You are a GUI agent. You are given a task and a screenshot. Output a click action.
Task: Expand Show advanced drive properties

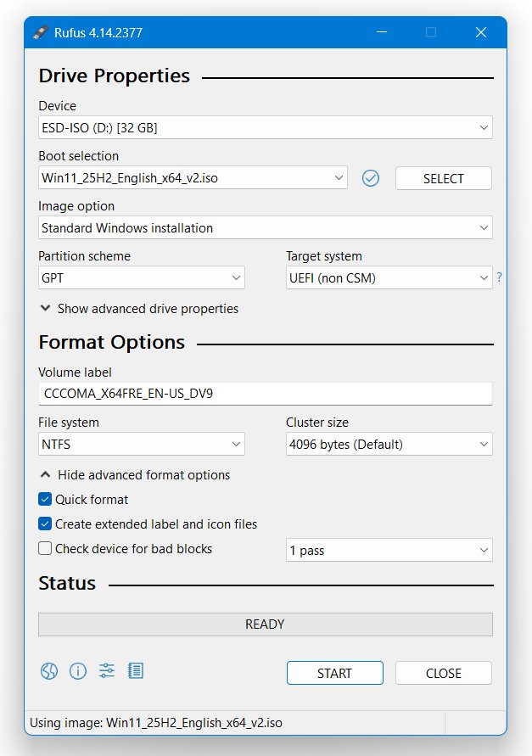(139, 309)
